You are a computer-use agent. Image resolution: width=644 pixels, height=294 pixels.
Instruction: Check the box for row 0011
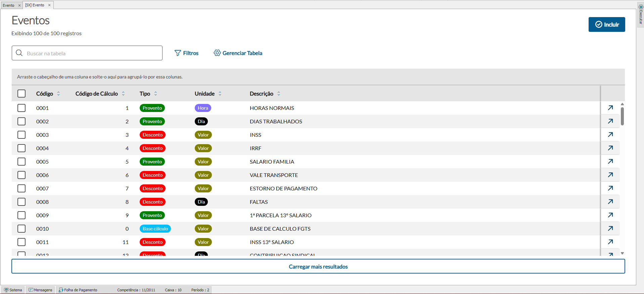pyautogui.click(x=21, y=242)
